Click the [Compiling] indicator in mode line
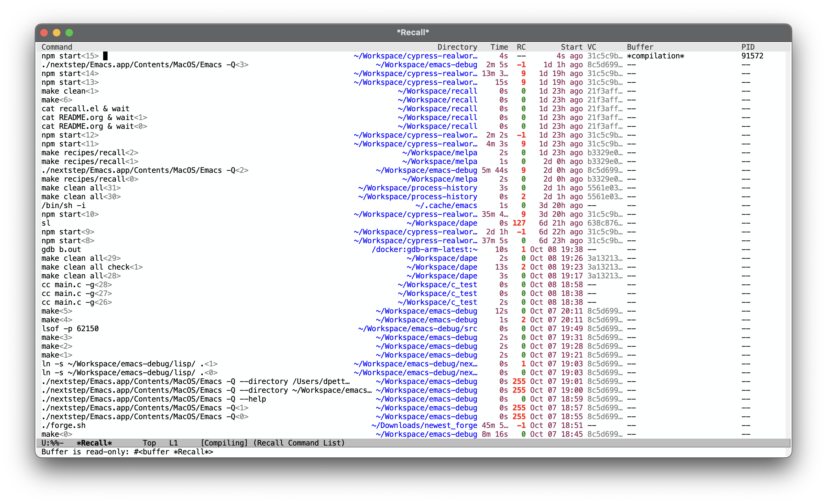The height and width of the screenshot is (504, 827). click(224, 443)
